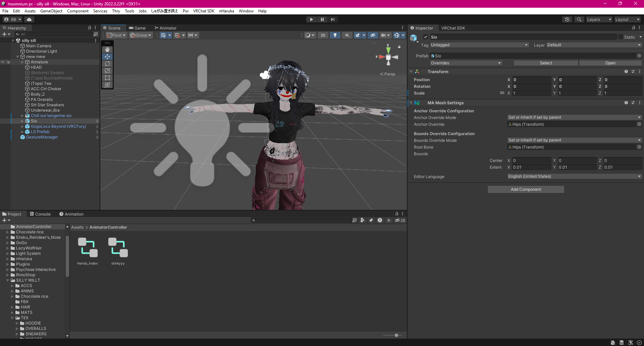Open global search magnifier icon
Screen dimensions: 644x346
pos(579,19)
